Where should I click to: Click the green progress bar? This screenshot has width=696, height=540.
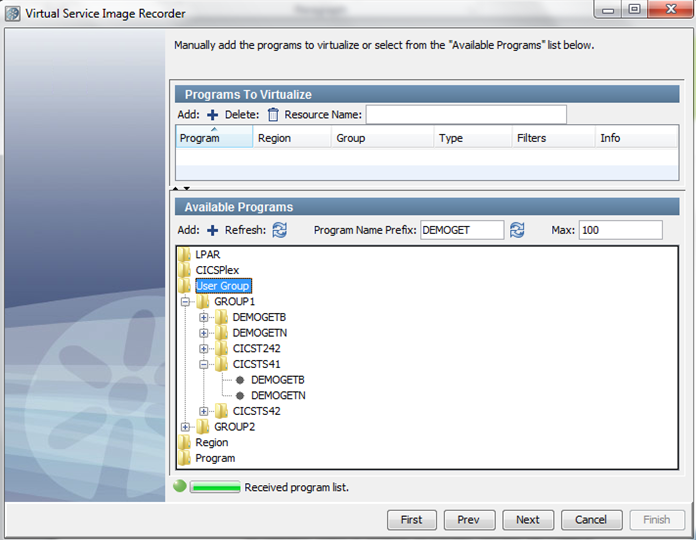pos(215,487)
